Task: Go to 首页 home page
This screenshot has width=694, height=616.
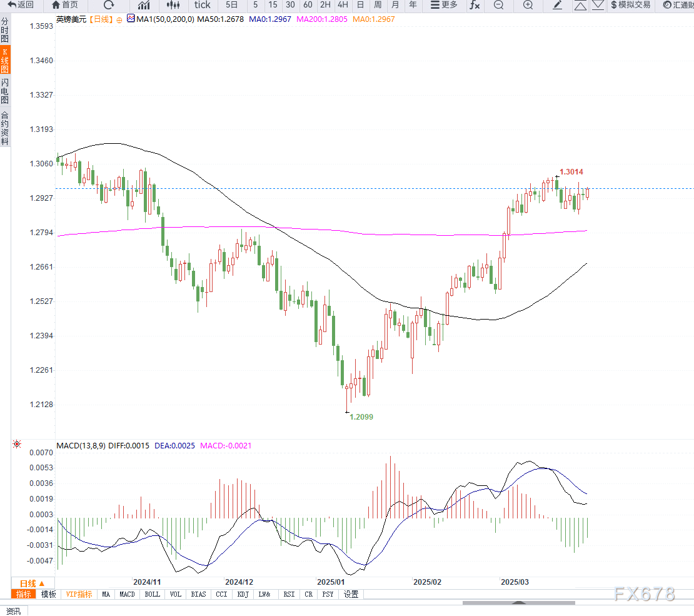Action: coord(65,5)
